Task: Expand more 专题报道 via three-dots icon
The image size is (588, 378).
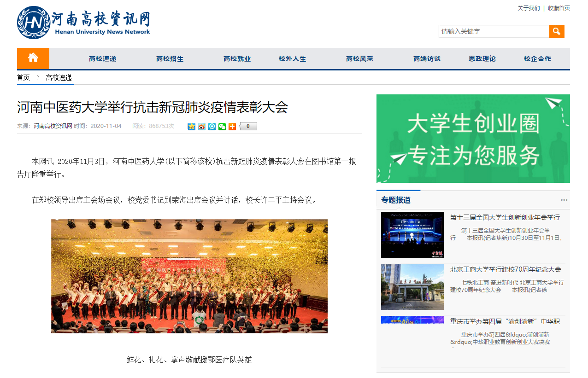Action: [x=564, y=200]
